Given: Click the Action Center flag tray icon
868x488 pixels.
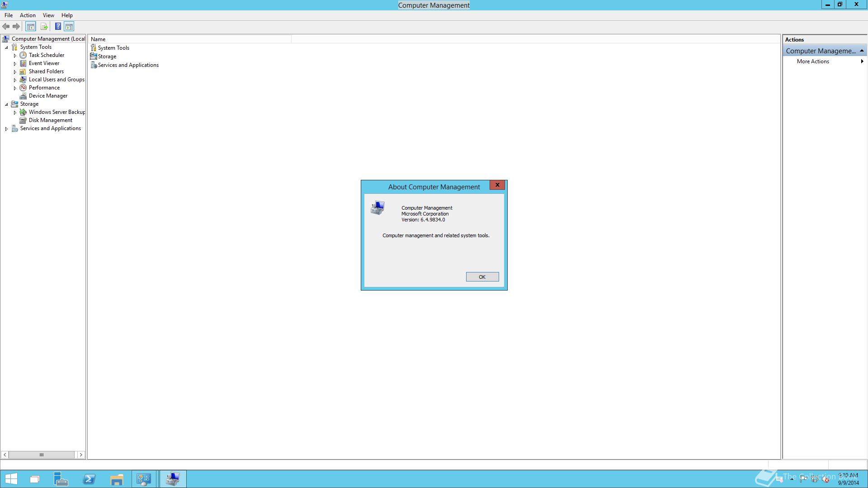Looking at the screenshot, I should point(803,479).
